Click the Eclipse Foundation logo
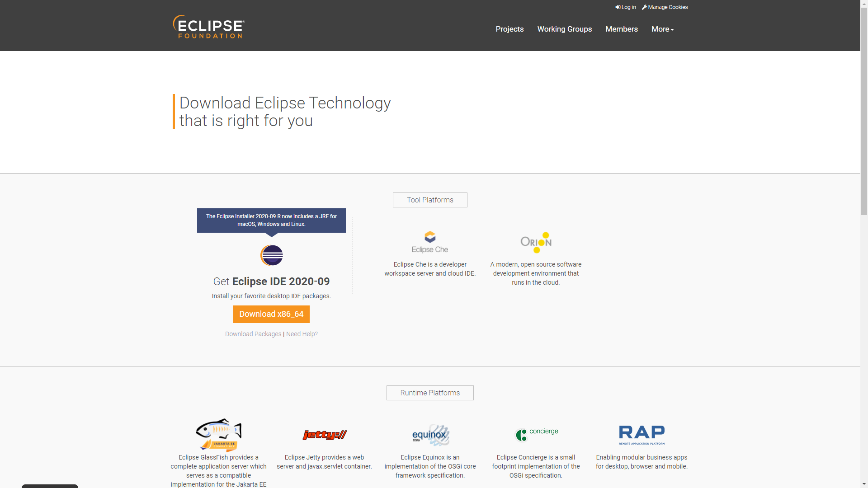Image resolution: width=868 pixels, height=488 pixels. [209, 27]
